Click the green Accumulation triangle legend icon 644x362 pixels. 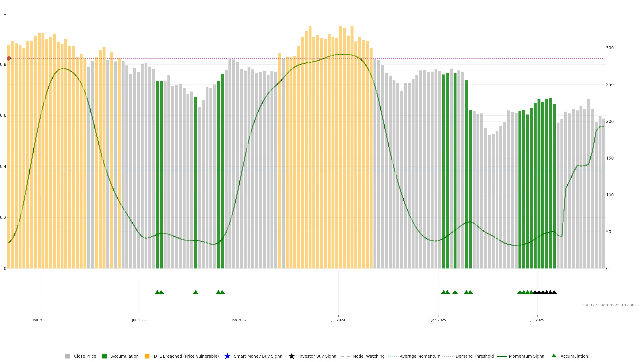[x=554, y=356]
